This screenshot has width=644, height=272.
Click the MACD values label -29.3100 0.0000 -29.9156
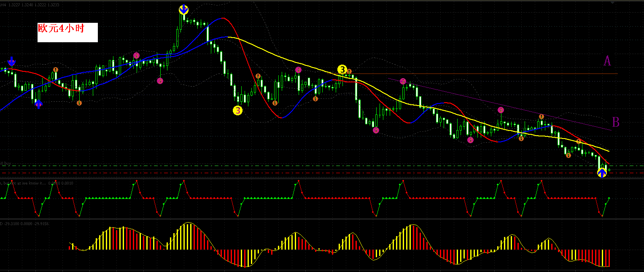25,223
